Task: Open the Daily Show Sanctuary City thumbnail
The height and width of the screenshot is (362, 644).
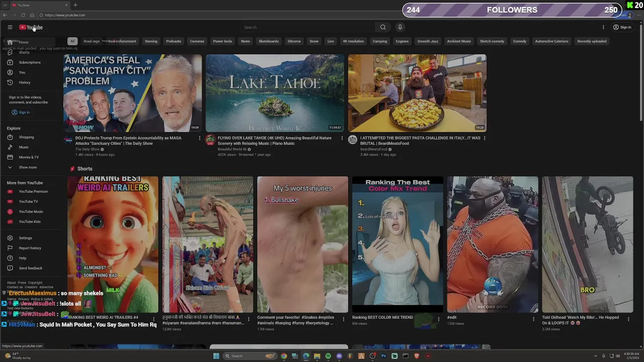Action: 132,93
